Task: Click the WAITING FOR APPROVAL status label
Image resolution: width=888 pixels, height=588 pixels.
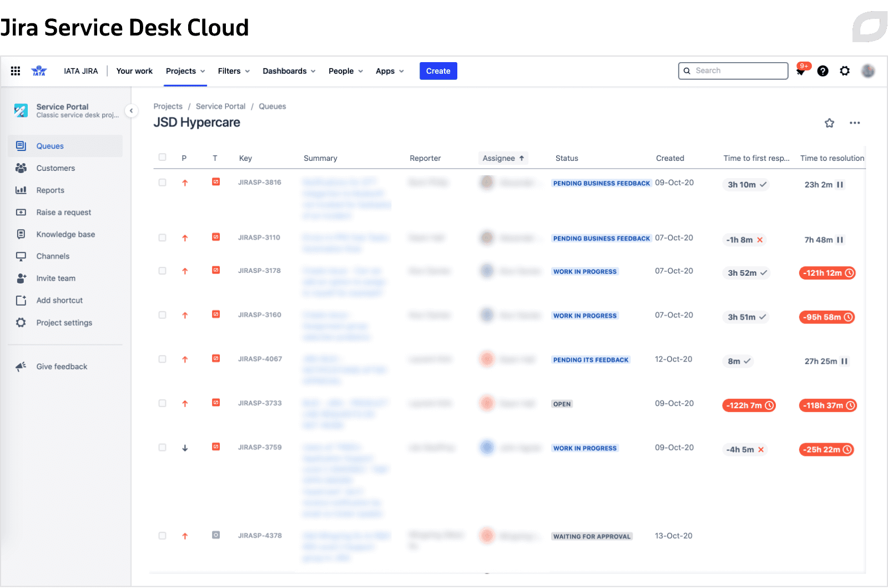Action: [x=592, y=536]
